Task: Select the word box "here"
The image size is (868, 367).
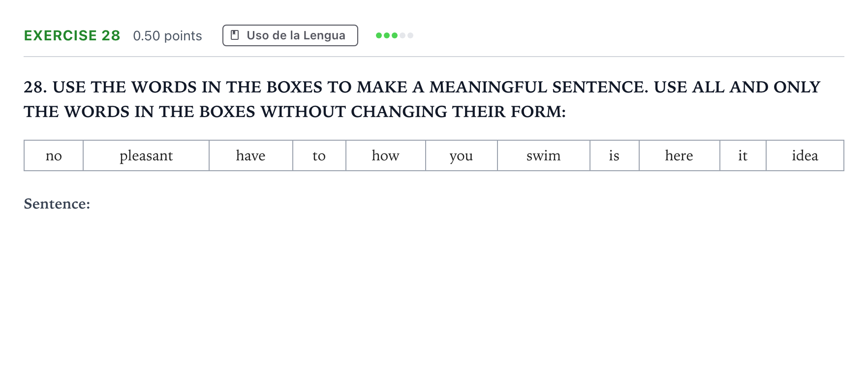Action: click(x=680, y=155)
